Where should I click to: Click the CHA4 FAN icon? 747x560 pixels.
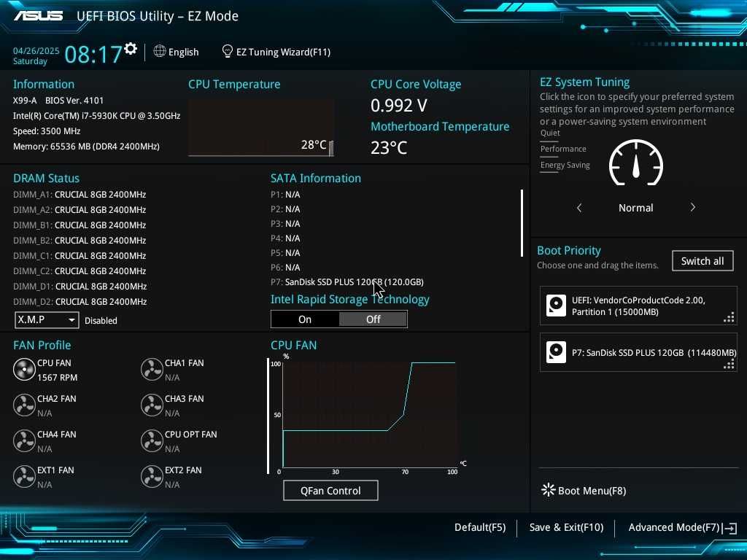(24, 441)
